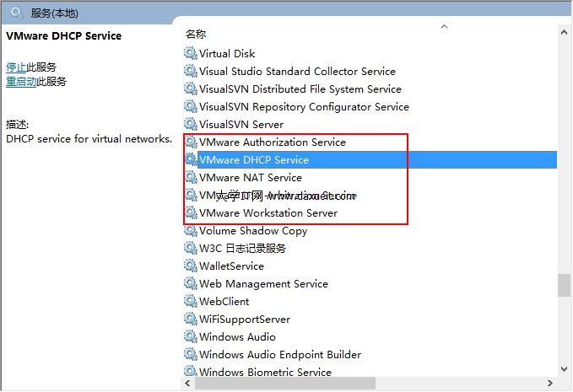The image size is (573, 392).
Task: Select W3C 日志记录服务 entry
Action: click(x=242, y=248)
